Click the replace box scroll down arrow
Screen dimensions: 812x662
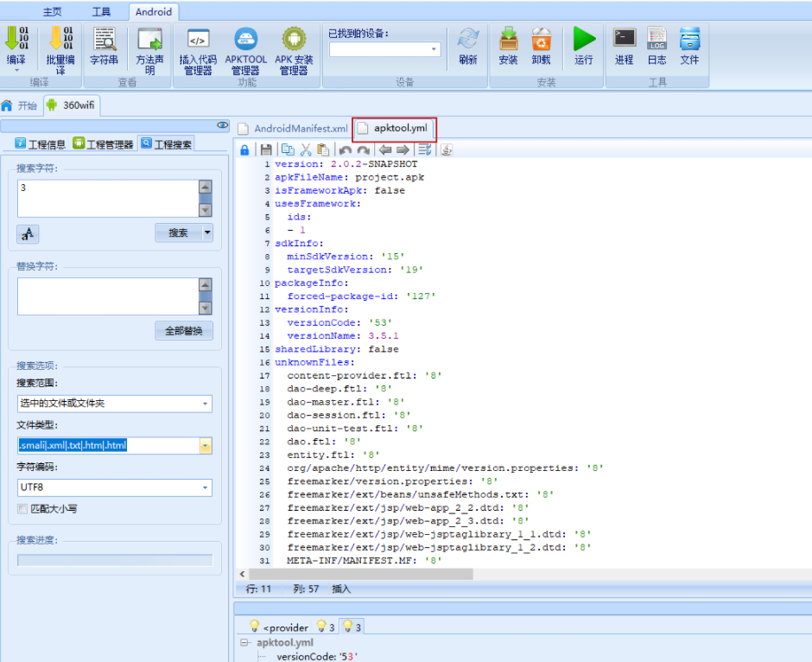[206, 309]
